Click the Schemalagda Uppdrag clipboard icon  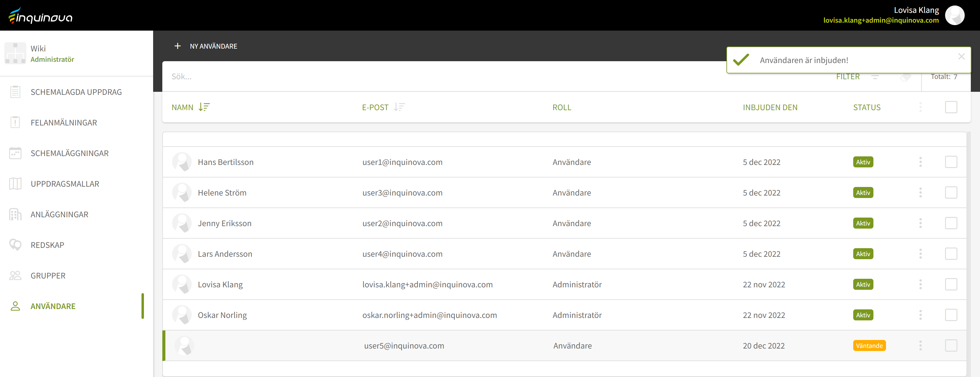[x=15, y=92]
